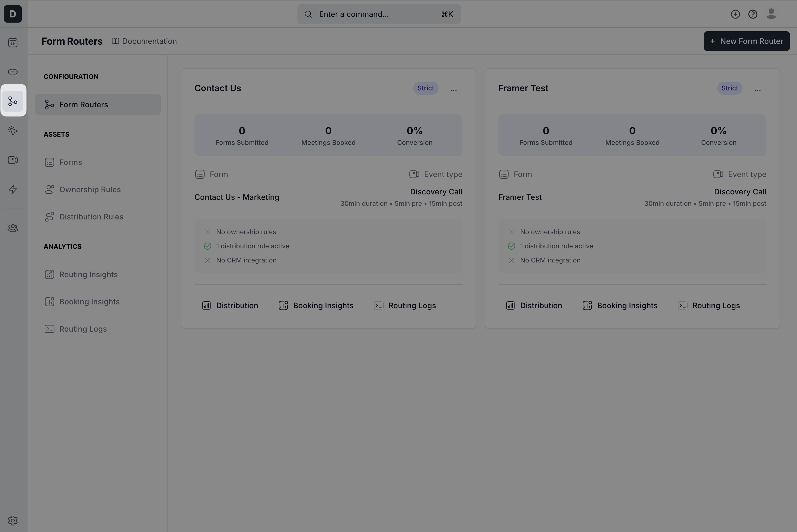797x532 pixels.
Task: Open Routing Insights in Analytics section
Action: tap(88, 274)
